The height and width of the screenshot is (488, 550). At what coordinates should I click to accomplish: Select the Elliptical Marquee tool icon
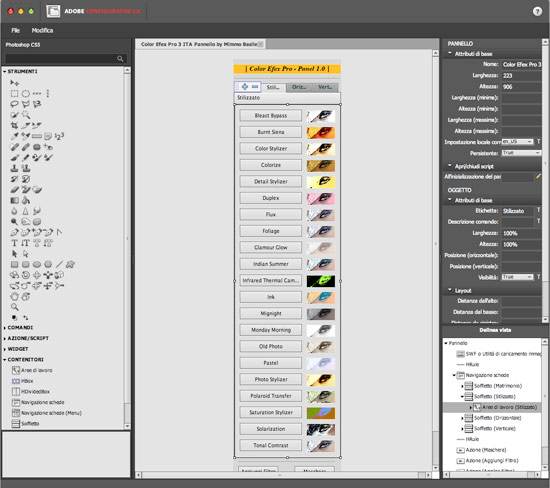(26, 93)
